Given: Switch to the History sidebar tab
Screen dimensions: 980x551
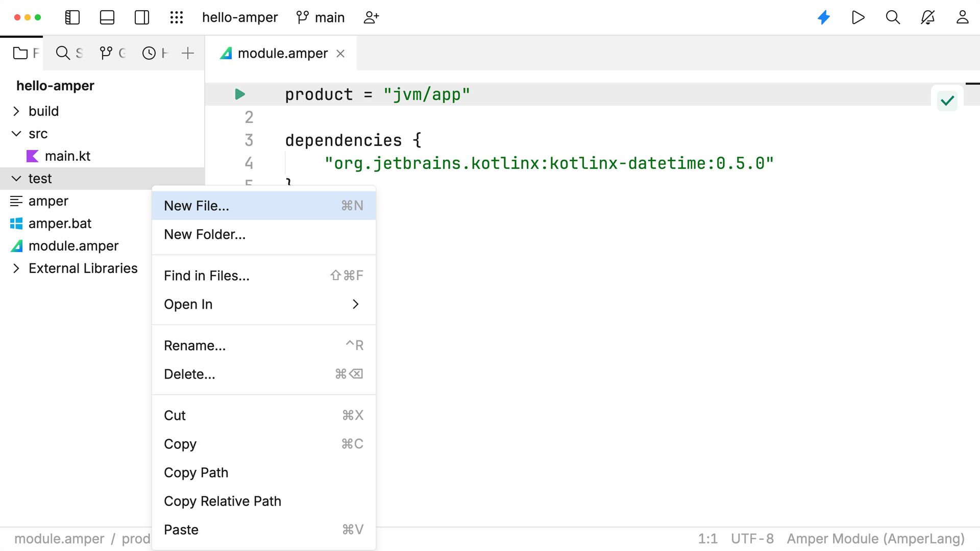Looking at the screenshot, I should pos(155,53).
